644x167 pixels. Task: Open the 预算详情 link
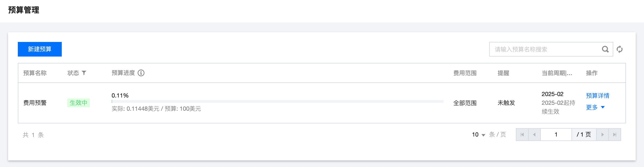pos(597,96)
